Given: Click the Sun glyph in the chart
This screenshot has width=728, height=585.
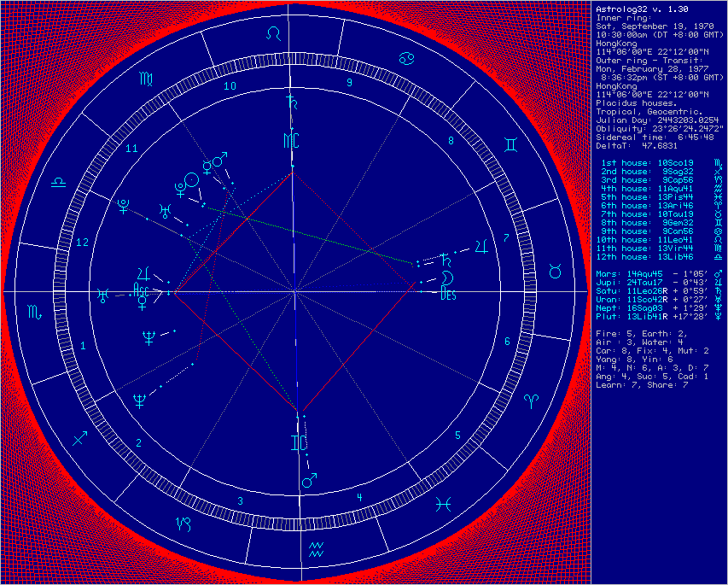Looking at the screenshot, I should [193, 179].
